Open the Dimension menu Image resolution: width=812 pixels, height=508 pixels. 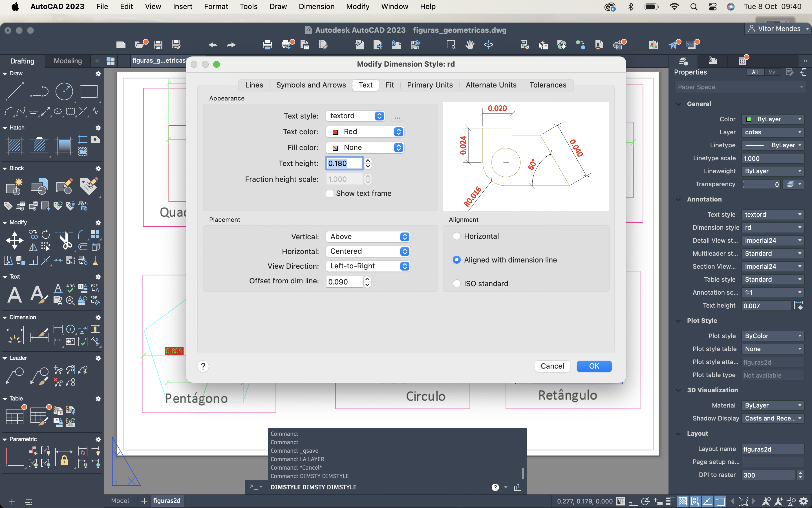[316, 6]
